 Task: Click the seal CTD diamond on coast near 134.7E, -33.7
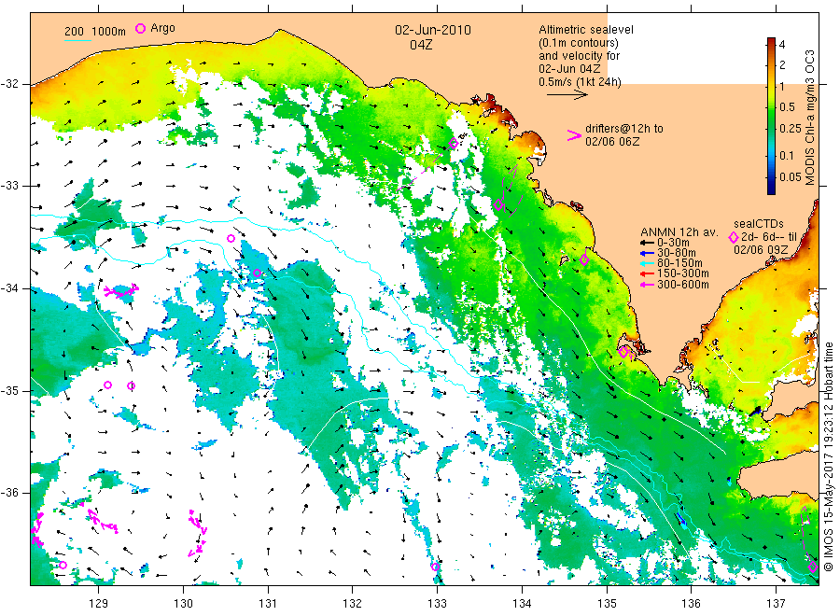584,259
